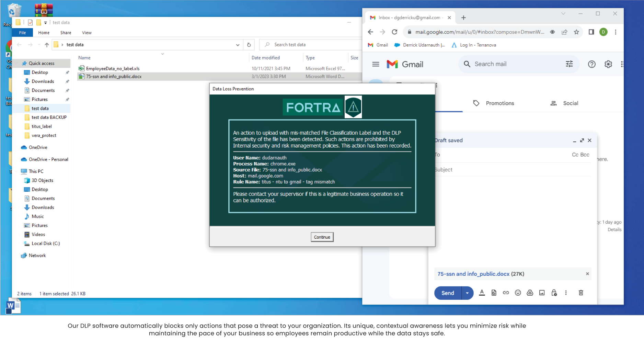Screen dimensions: 644x353
Task: Open the Gmail help icon
Action: (591, 64)
